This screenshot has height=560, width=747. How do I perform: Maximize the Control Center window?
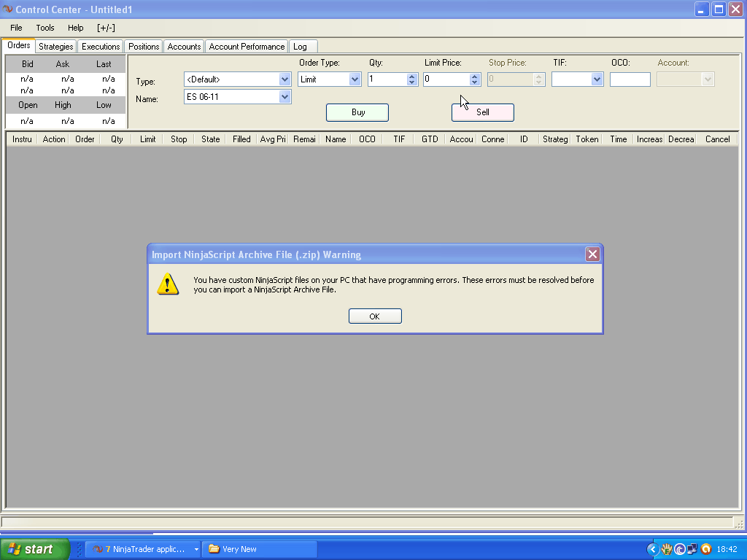tap(719, 9)
